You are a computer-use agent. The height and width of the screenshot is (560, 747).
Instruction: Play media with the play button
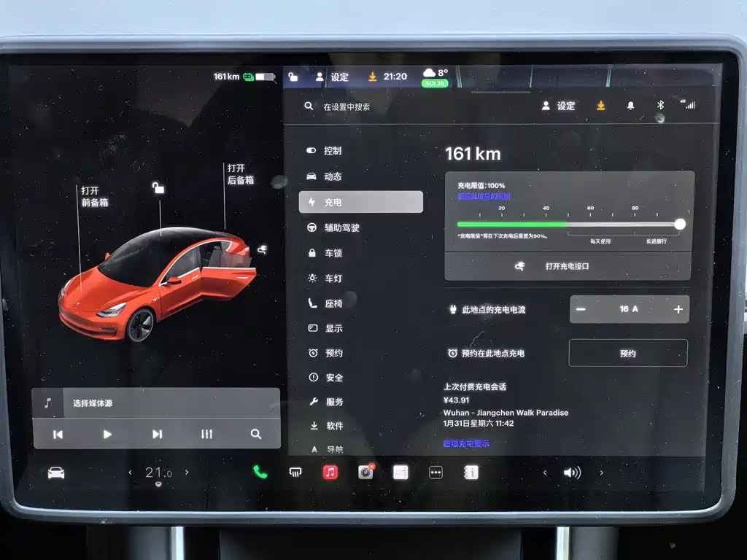point(107,434)
